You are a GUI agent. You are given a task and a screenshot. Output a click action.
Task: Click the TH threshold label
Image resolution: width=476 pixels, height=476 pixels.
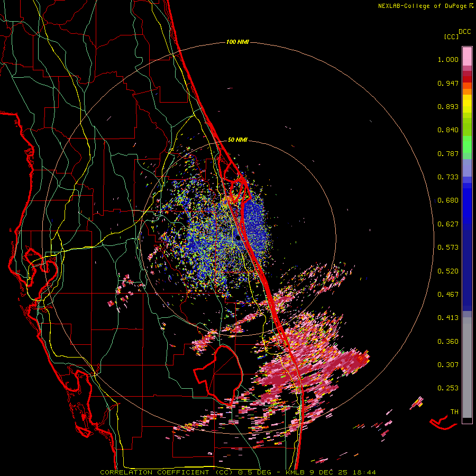coord(454,412)
